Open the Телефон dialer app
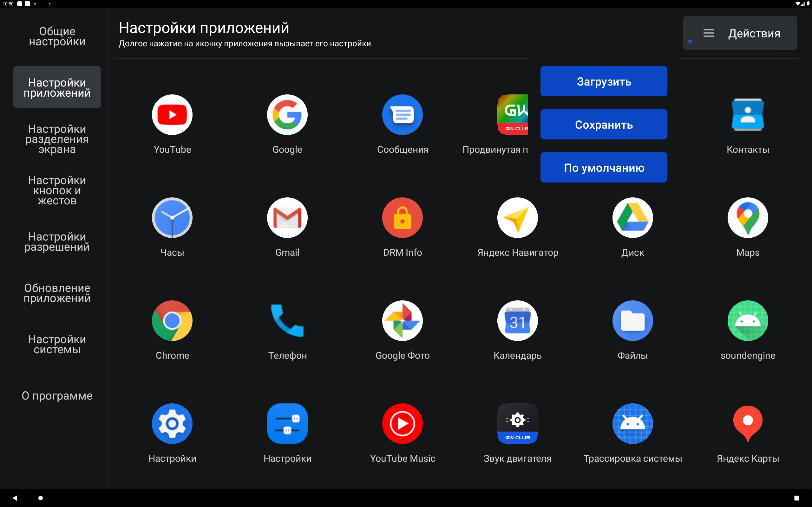 [287, 321]
